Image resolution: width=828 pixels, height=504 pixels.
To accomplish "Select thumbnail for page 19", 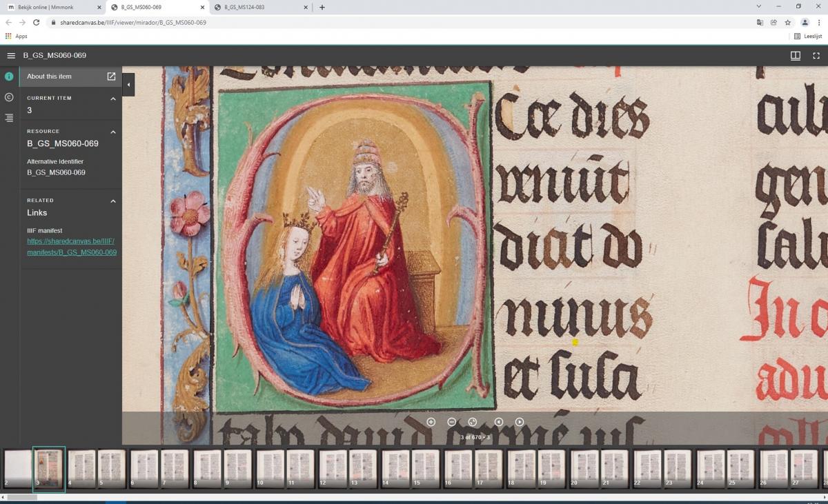I will pyautogui.click(x=551, y=468).
